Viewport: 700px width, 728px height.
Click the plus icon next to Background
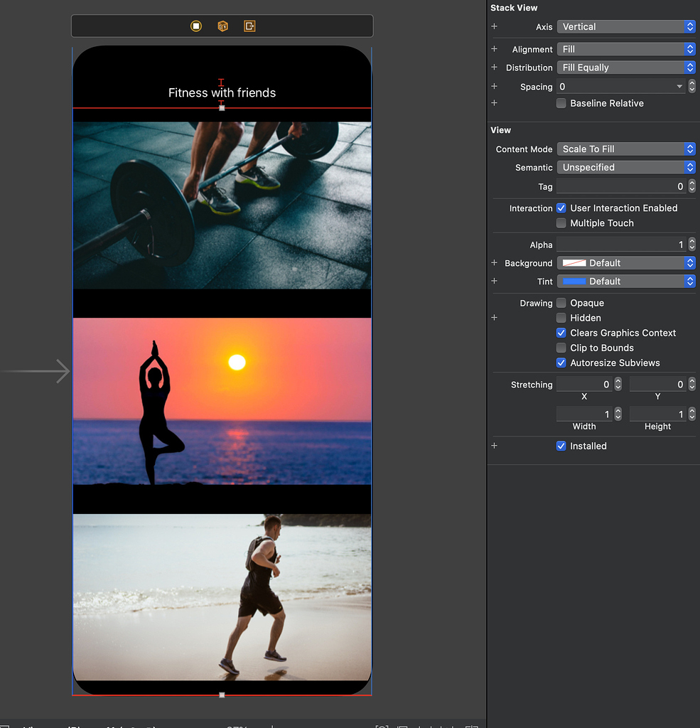[495, 263]
